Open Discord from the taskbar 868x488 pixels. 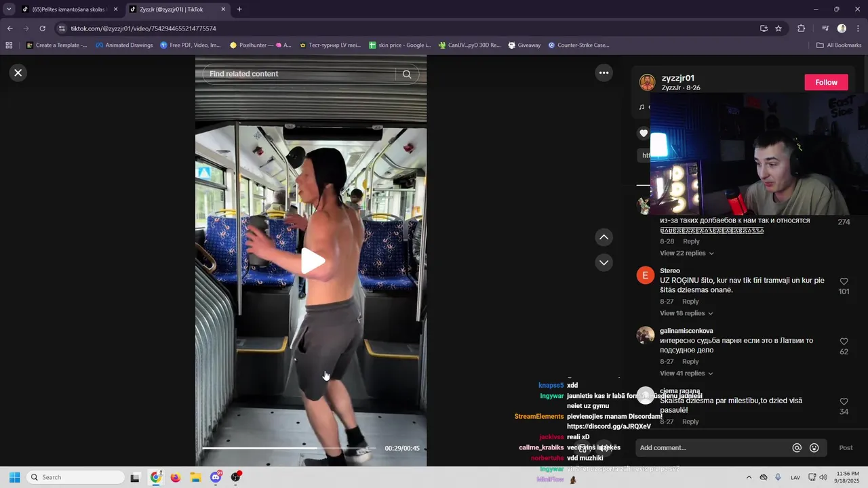coord(216,477)
